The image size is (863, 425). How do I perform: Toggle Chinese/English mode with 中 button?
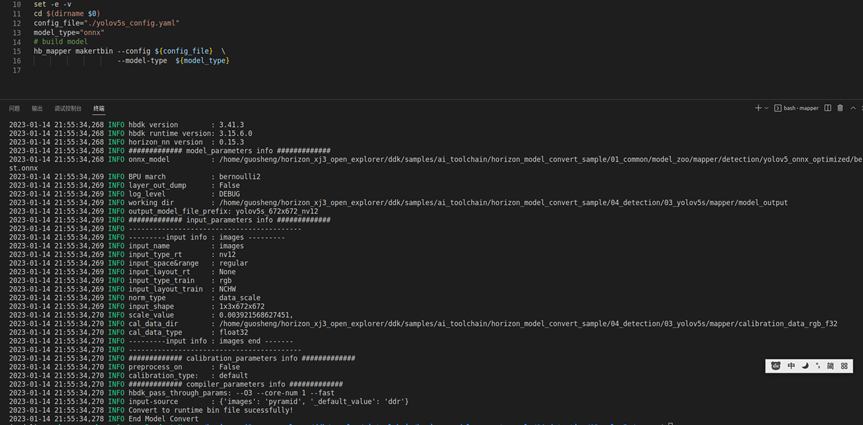click(x=791, y=366)
